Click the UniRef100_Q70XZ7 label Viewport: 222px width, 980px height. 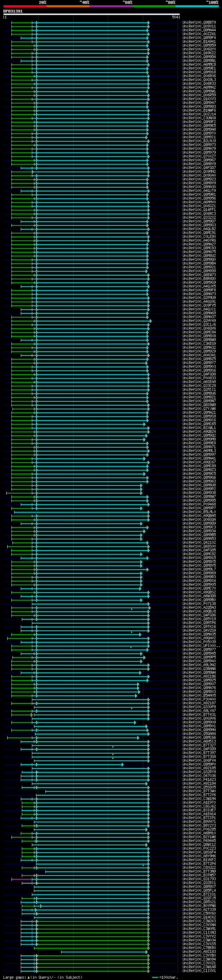click(199, 156)
